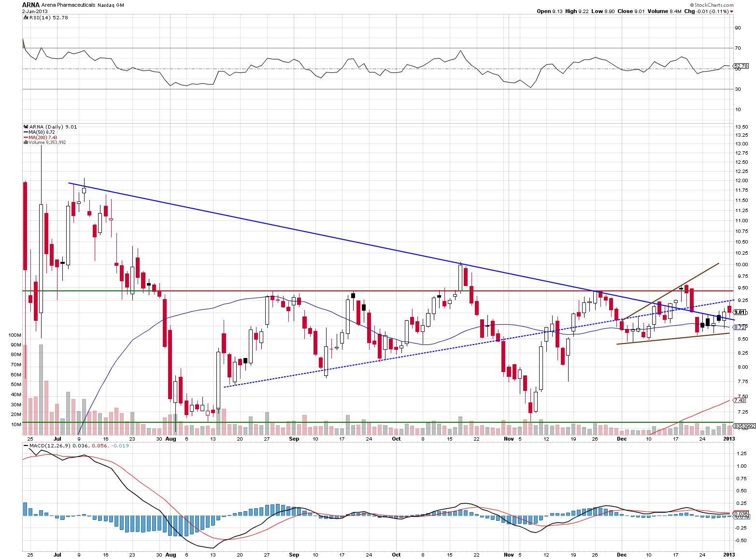Image resolution: width=756 pixels, height=559 pixels.
Task: Click the -0.50 level on MACD axis
Action: click(740, 540)
